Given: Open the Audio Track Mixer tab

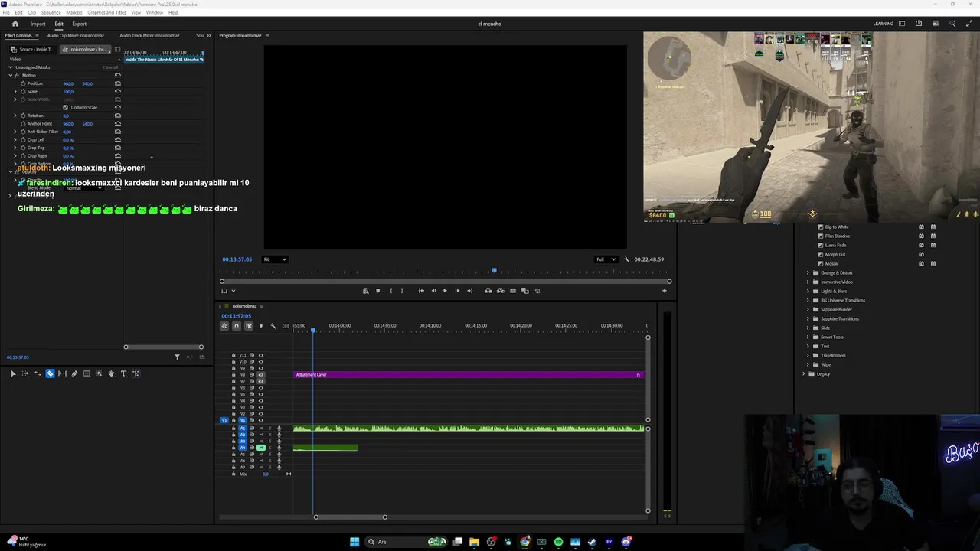Looking at the screenshot, I should click(x=149, y=35).
